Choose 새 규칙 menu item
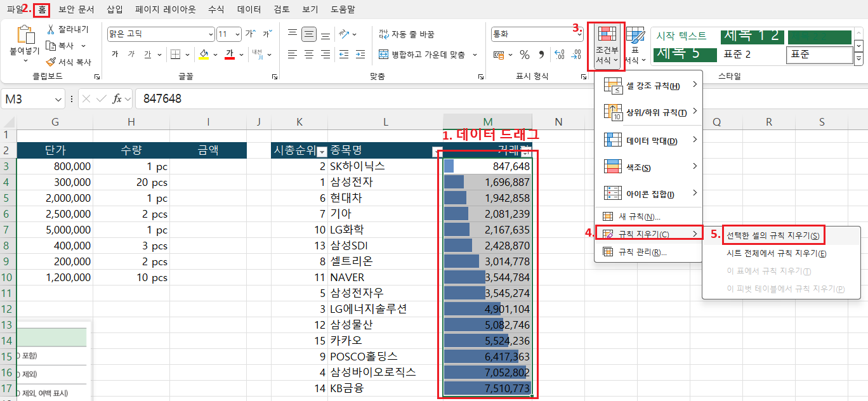868x401 pixels. (x=648, y=217)
